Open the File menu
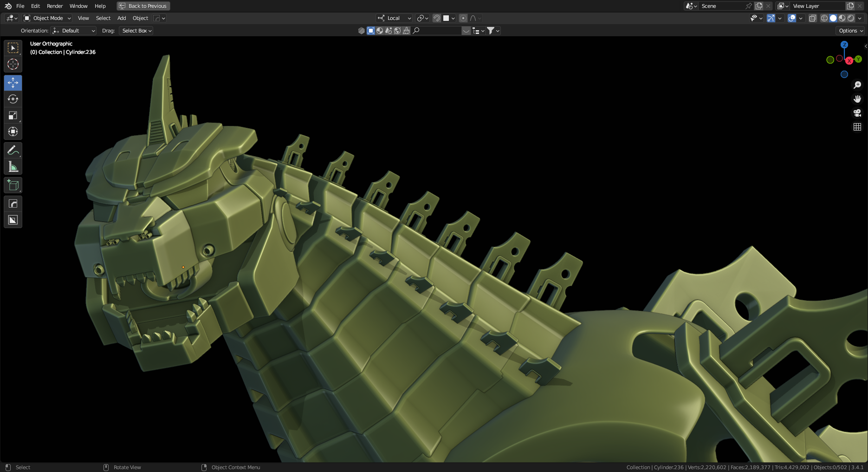This screenshot has height=472, width=868. click(x=20, y=6)
